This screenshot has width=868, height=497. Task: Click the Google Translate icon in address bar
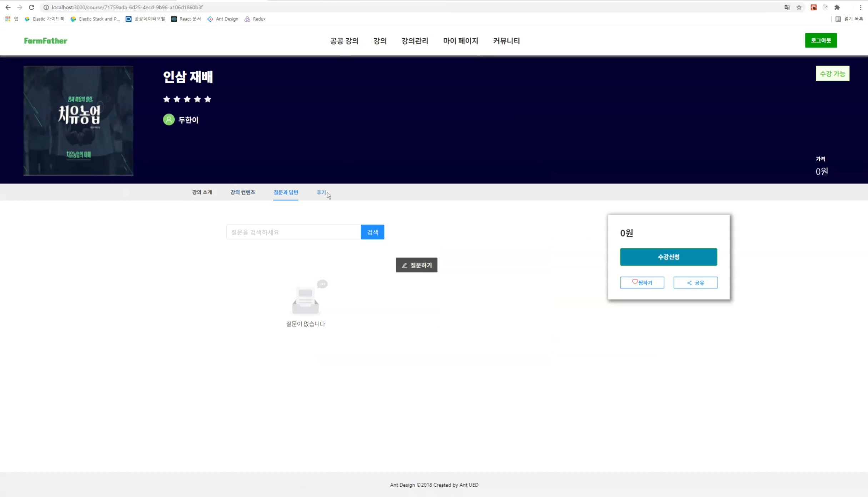tap(787, 7)
